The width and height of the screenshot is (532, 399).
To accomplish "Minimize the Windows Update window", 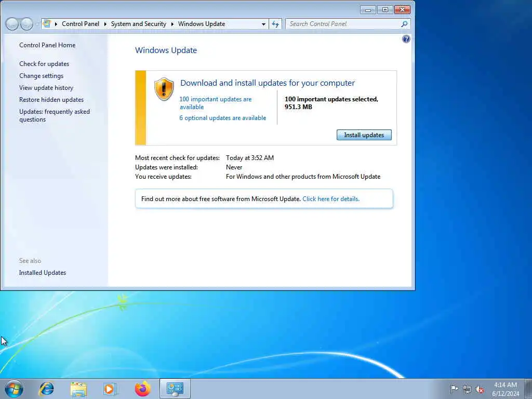I will tap(368, 9).
